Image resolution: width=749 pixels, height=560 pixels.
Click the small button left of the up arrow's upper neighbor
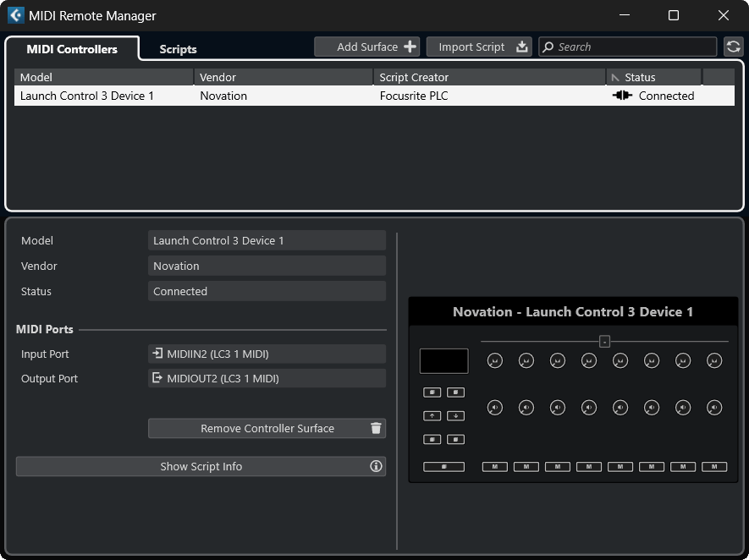coord(432,393)
